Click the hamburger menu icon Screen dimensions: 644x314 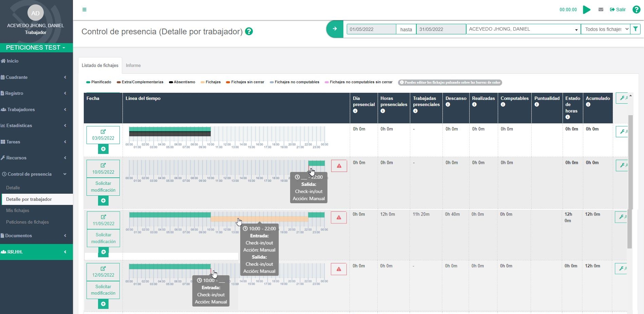point(84,10)
